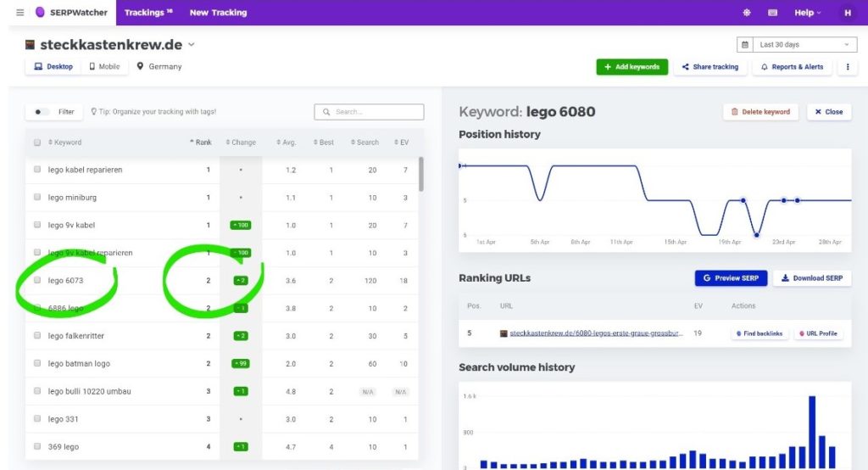Screen dimensions: 868x470
Task: Sort table by Search column
Action: 364,143
